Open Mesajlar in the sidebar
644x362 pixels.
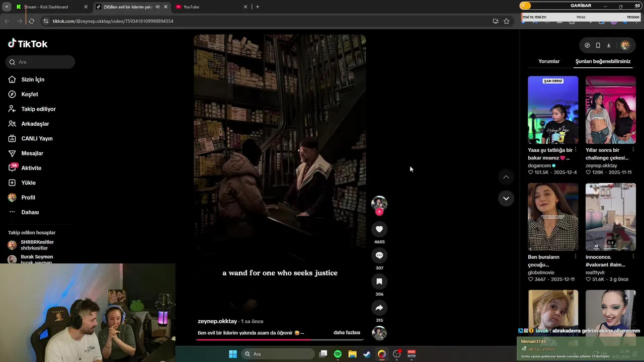point(32,153)
